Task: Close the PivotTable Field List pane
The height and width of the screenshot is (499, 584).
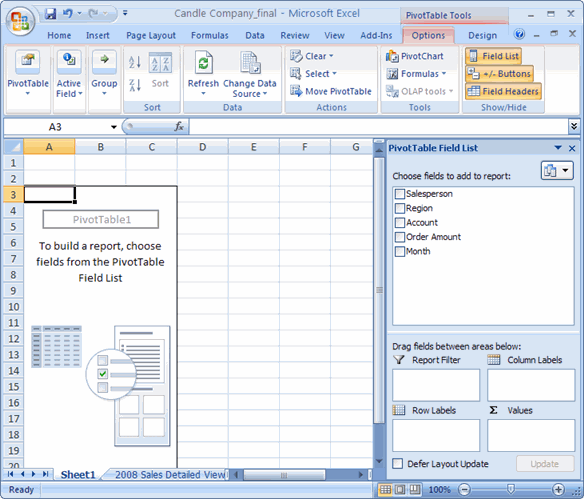Action: click(572, 148)
